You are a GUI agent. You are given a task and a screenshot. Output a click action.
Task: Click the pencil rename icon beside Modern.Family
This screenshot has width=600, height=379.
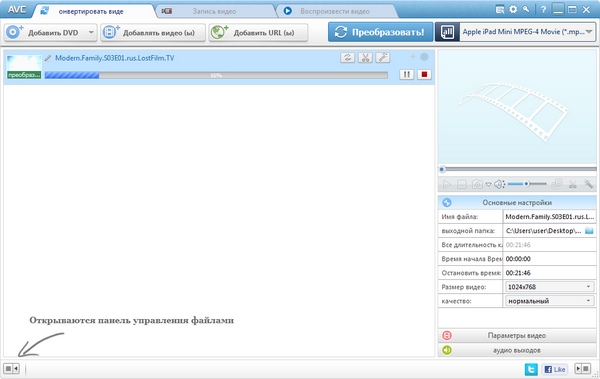(48, 58)
